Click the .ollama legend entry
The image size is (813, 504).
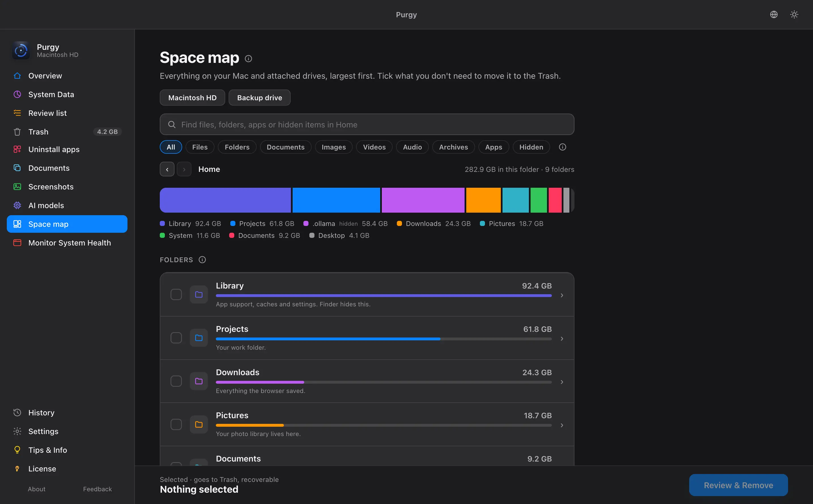click(346, 224)
